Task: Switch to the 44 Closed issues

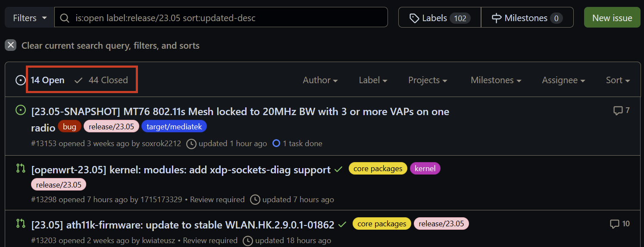Action: 101,80
